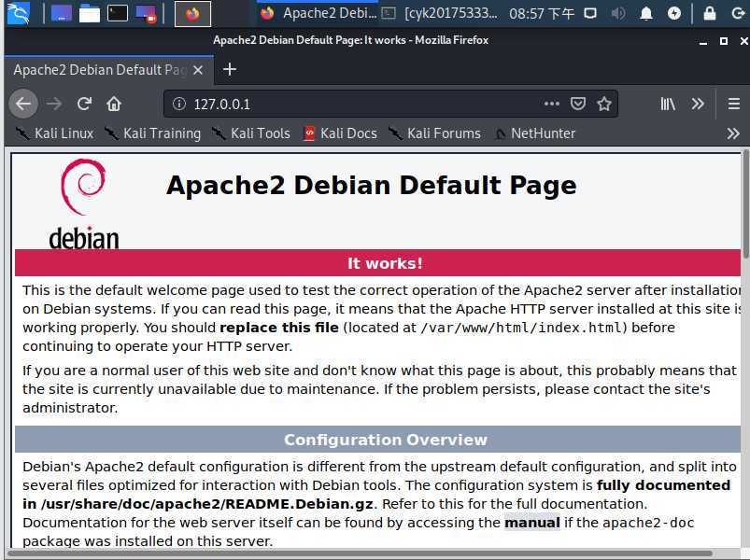Open the screen recorder panel icon
Image resolution: width=750 pixels, height=560 pixels.
tap(146, 13)
